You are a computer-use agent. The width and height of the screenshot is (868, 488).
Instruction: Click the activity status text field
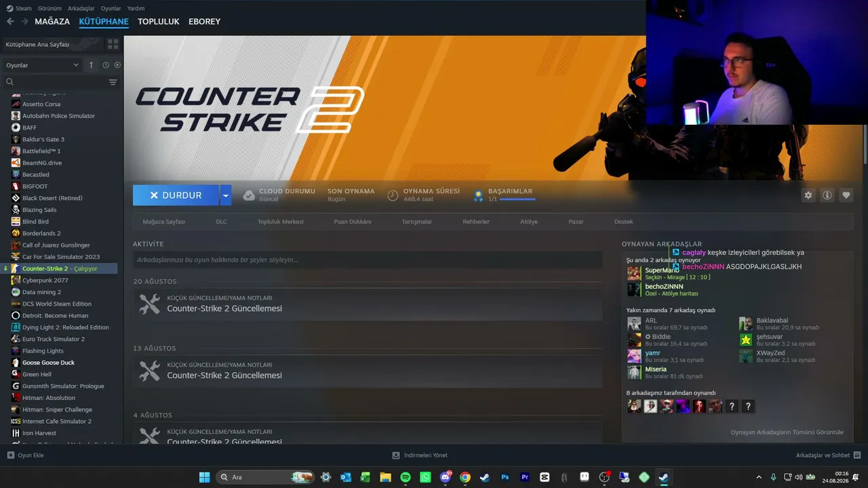[x=368, y=260]
